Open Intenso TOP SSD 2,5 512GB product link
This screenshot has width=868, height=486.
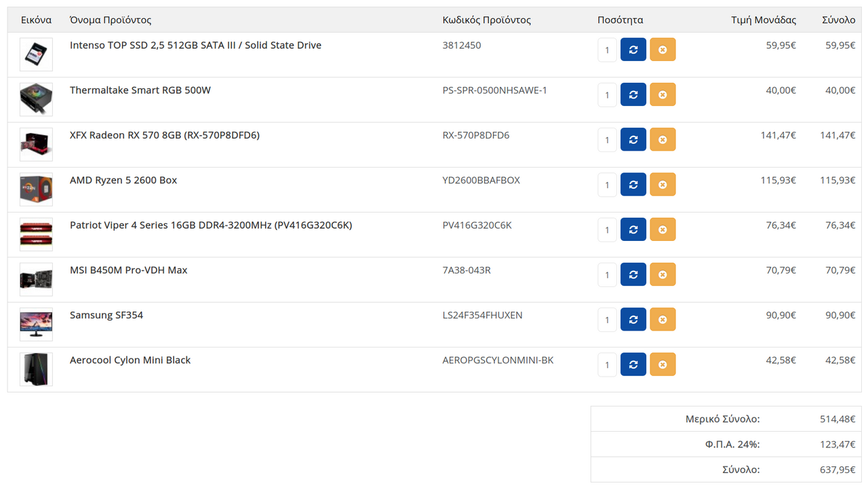click(x=195, y=45)
